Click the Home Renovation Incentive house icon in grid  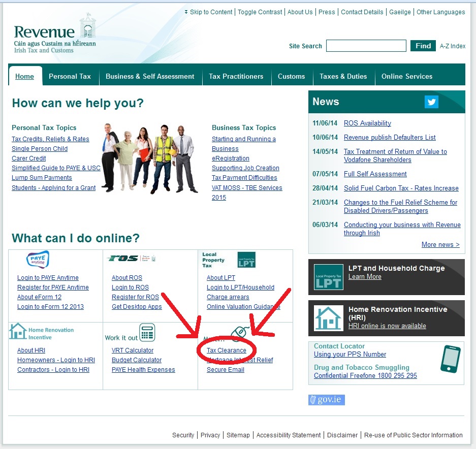tap(17, 331)
